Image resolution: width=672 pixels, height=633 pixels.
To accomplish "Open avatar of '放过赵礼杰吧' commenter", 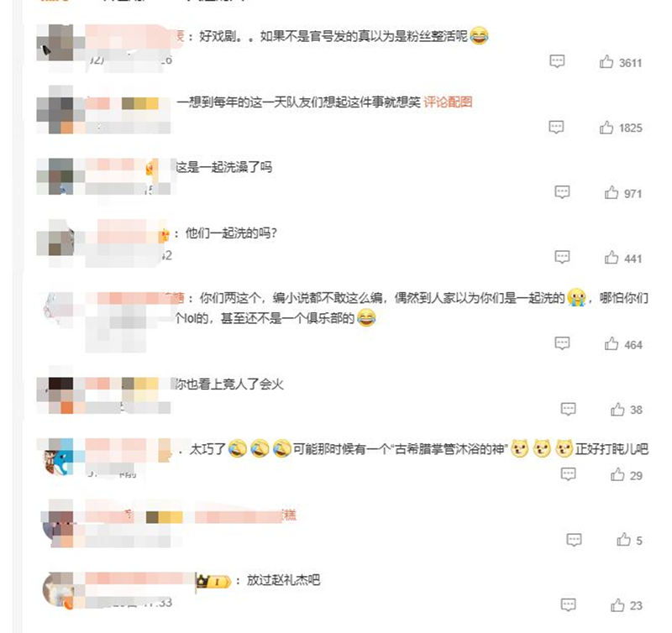I will 59,590.
